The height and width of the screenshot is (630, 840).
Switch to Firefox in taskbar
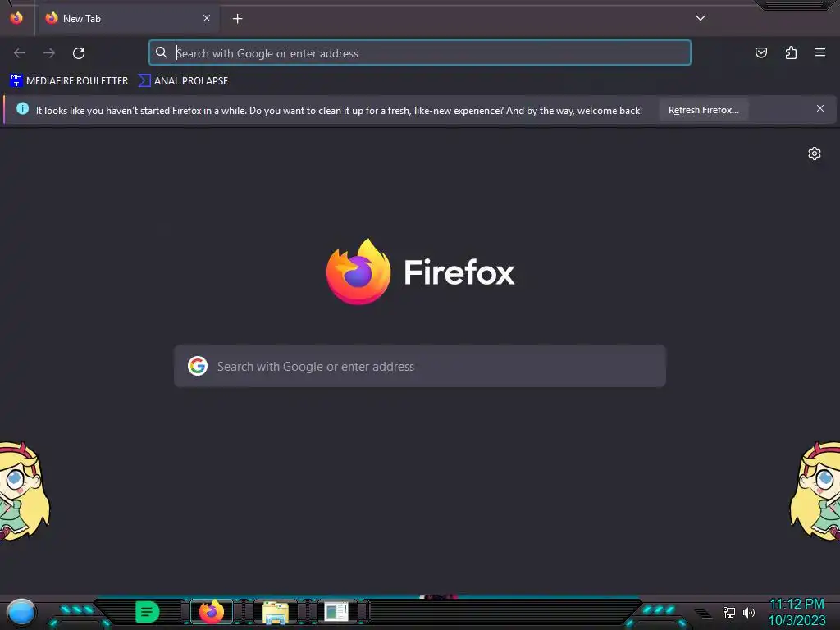coord(212,612)
